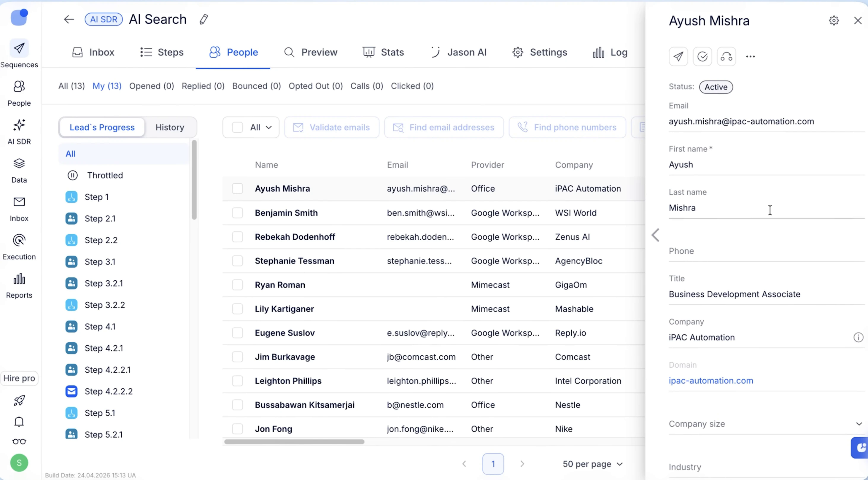Image resolution: width=868 pixels, height=480 pixels.
Task: Edit sequence name with pencil icon
Action: click(204, 20)
